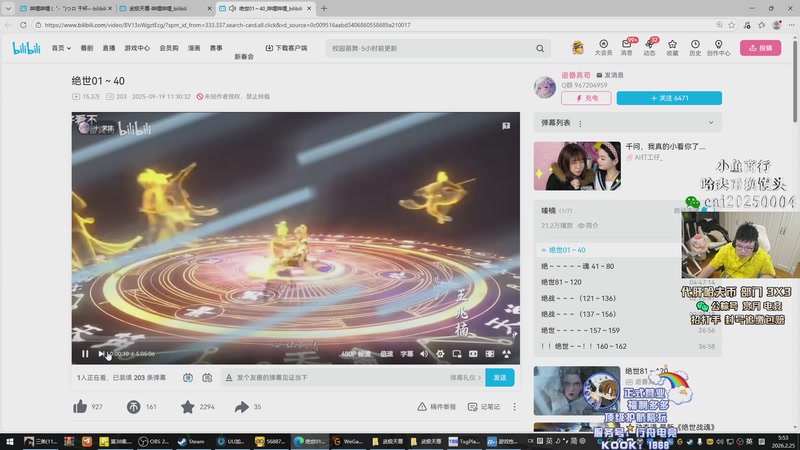Open uploader 追番真苟 profile link

click(x=576, y=75)
